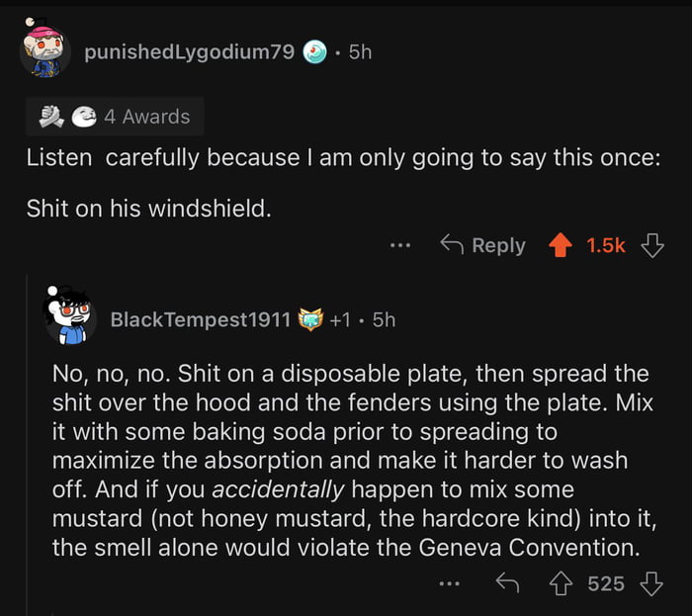
Task: Open punishedLygodium79's avatar
Action: [x=45, y=50]
